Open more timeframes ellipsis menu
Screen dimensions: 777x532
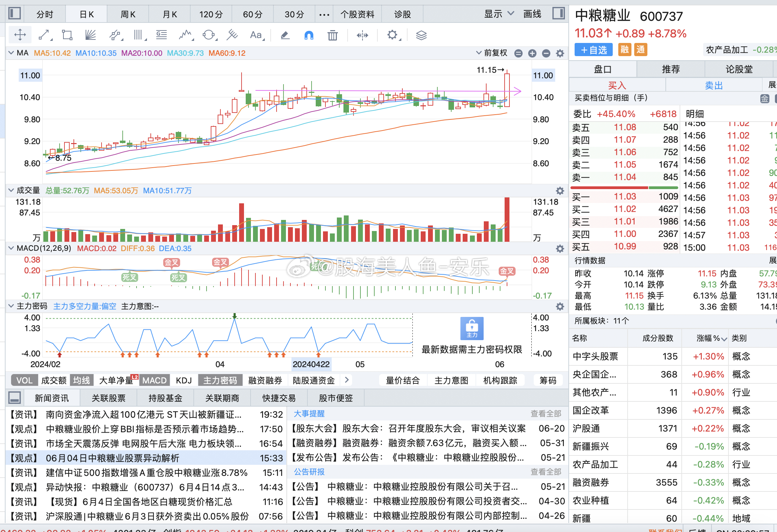(324, 15)
